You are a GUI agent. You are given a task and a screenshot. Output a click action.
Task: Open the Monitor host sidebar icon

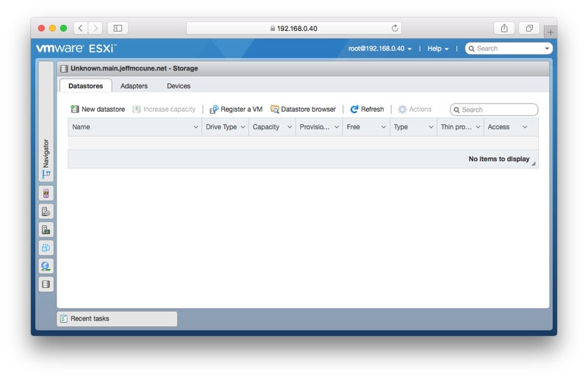click(46, 229)
